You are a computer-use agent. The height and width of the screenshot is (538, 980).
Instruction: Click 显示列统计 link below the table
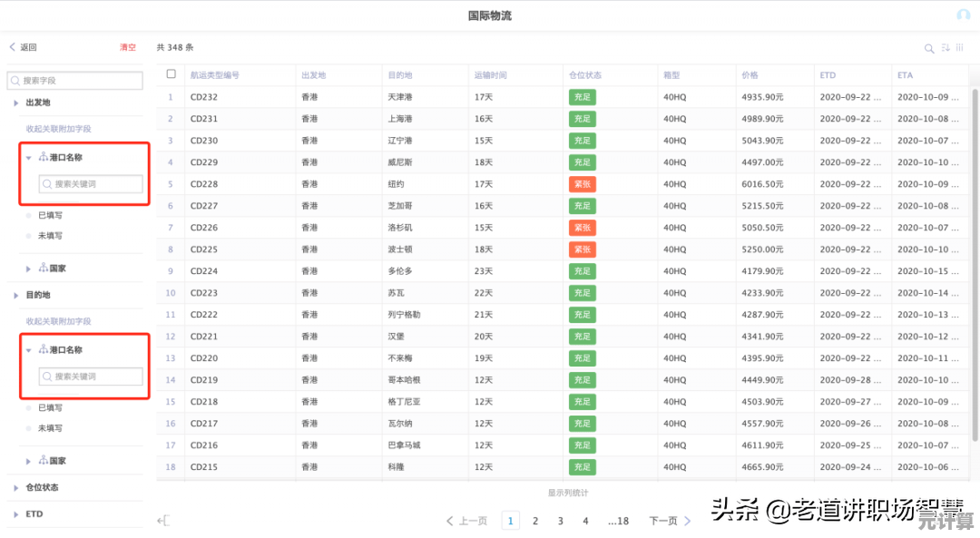click(x=568, y=493)
